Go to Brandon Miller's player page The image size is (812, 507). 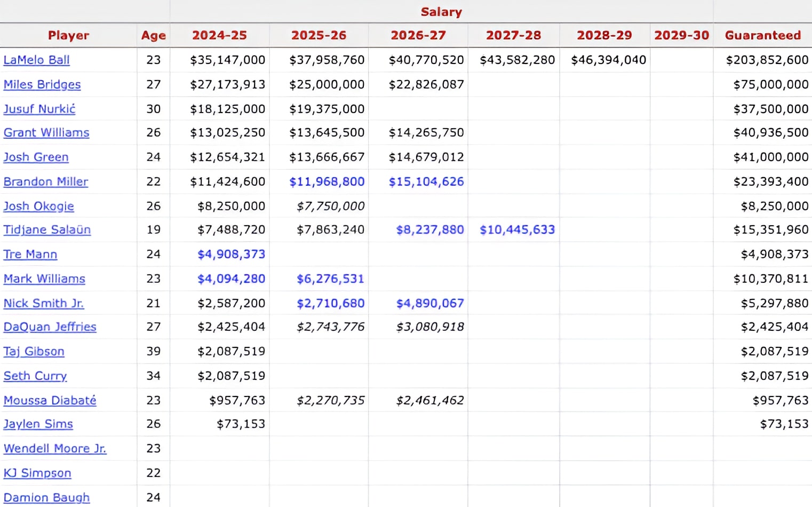tap(46, 181)
